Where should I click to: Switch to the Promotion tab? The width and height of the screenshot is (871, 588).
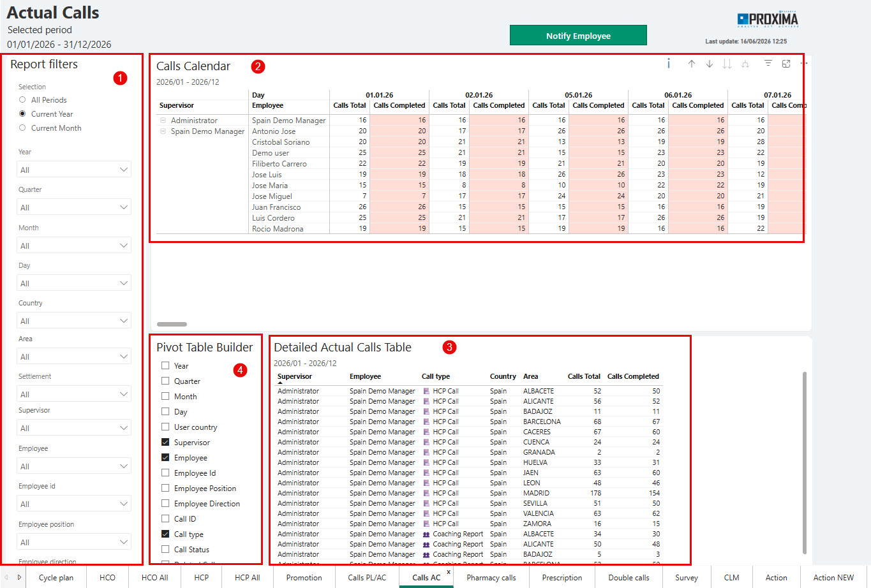pos(304,578)
